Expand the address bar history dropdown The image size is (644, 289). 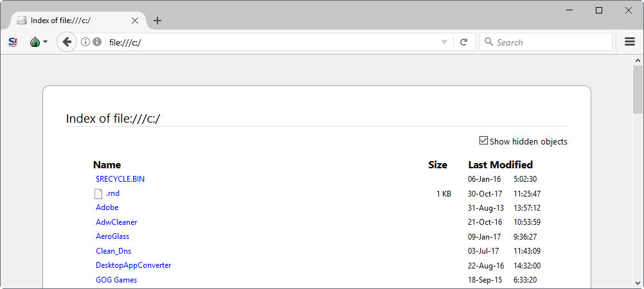click(444, 42)
